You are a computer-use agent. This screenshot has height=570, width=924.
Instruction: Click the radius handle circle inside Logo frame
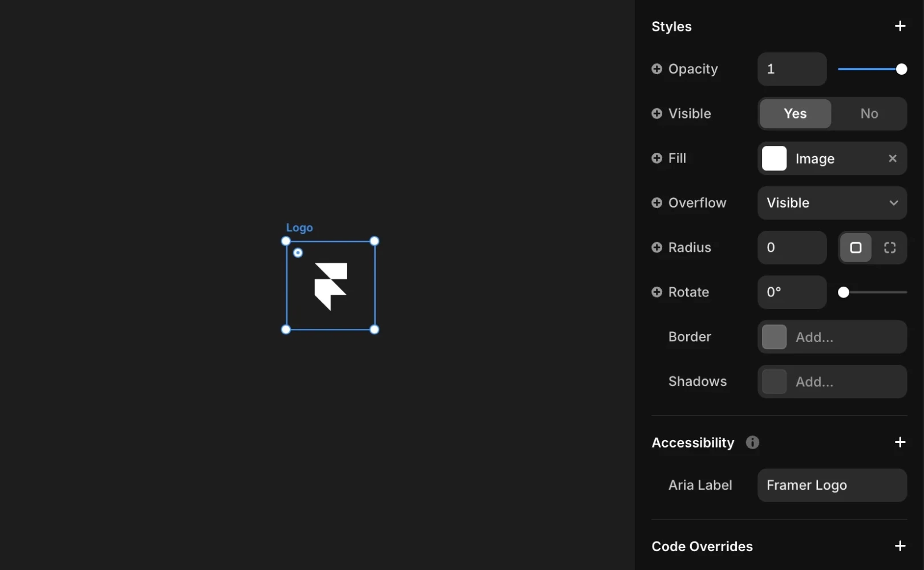click(298, 253)
